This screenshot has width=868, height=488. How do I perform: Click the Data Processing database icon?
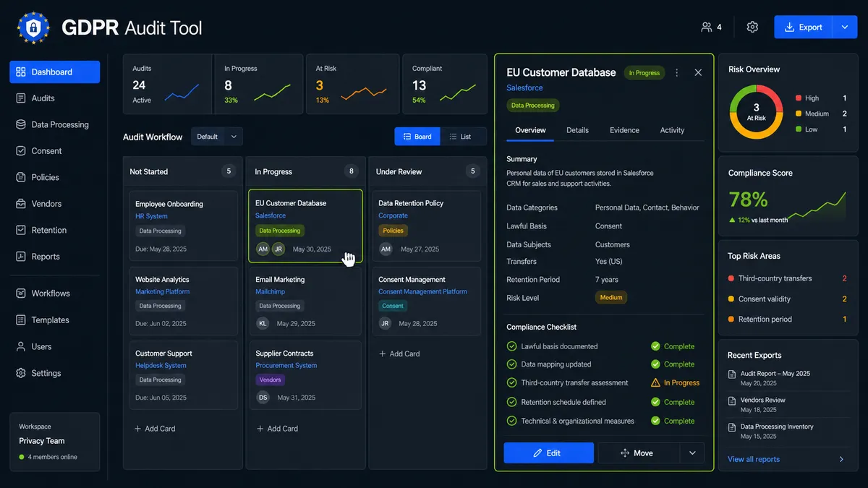(20, 124)
